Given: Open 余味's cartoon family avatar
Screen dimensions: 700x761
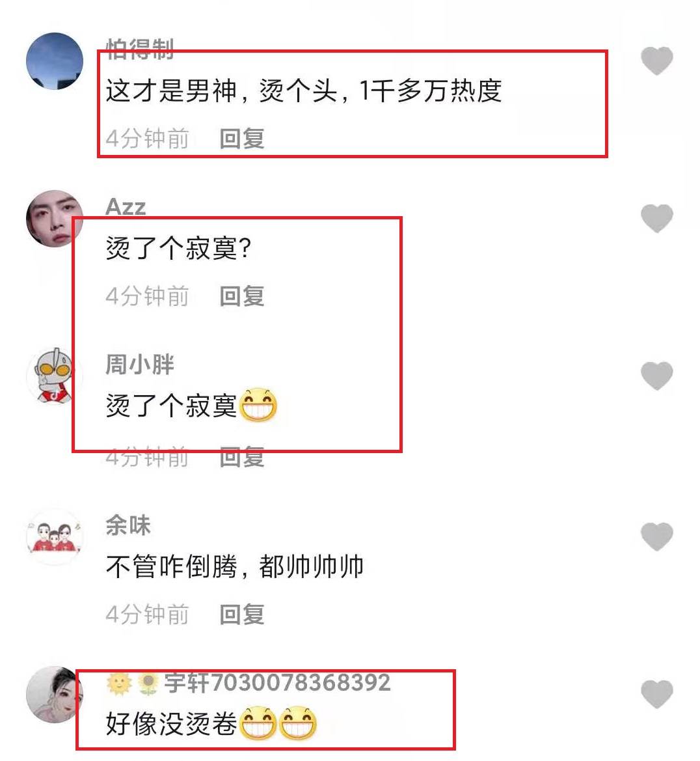Looking at the screenshot, I should point(55,537).
